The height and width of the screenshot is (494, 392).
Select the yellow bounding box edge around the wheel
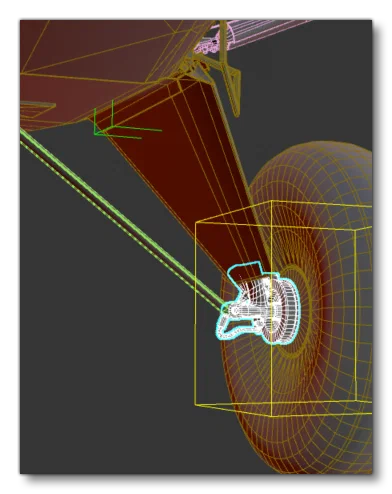pos(283,308)
